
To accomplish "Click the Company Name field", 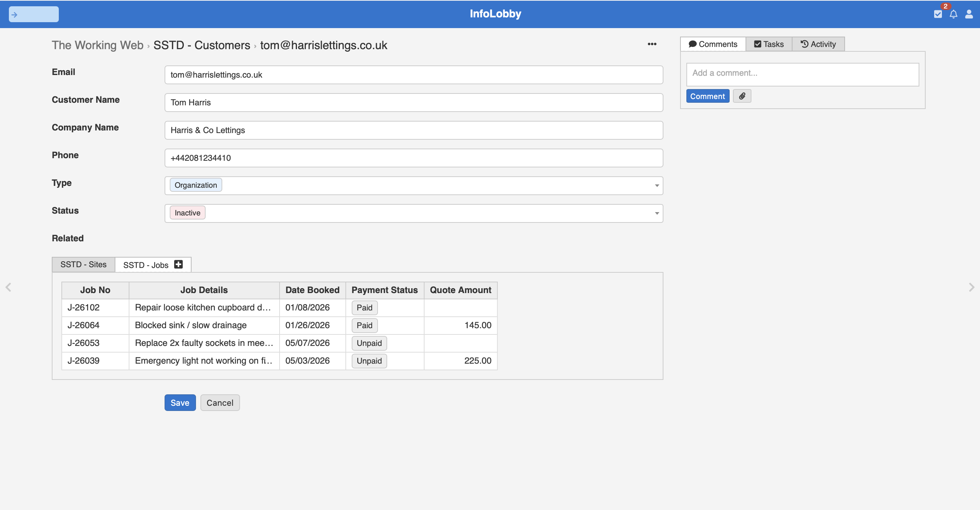I will (x=413, y=130).
